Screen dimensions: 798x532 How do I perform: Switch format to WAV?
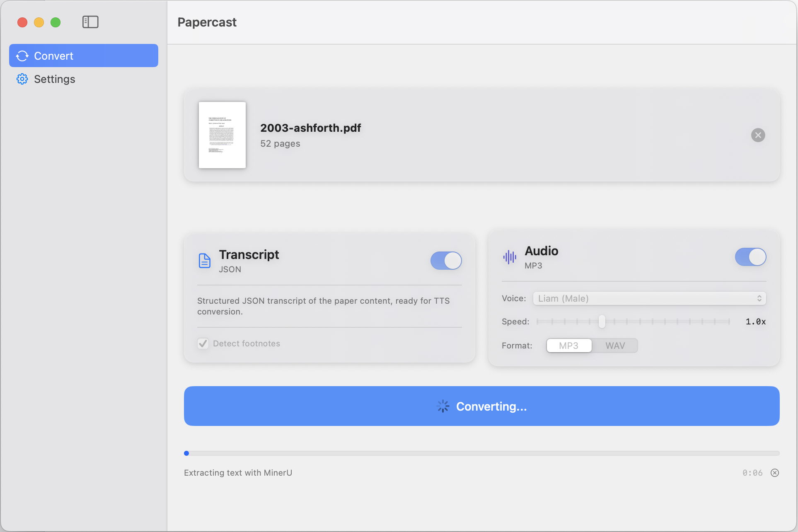(x=615, y=345)
